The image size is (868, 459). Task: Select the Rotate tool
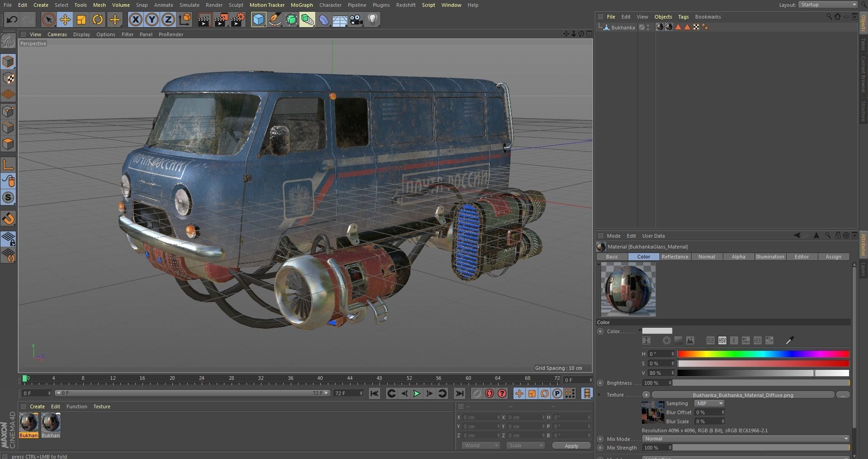coord(98,19)
